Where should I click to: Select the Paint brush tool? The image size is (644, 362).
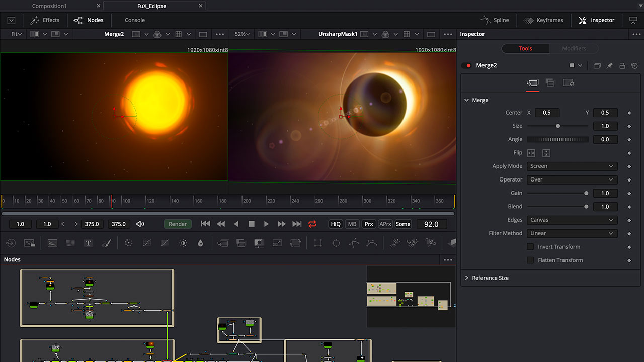pyautogui.click(x=106, y=243)
